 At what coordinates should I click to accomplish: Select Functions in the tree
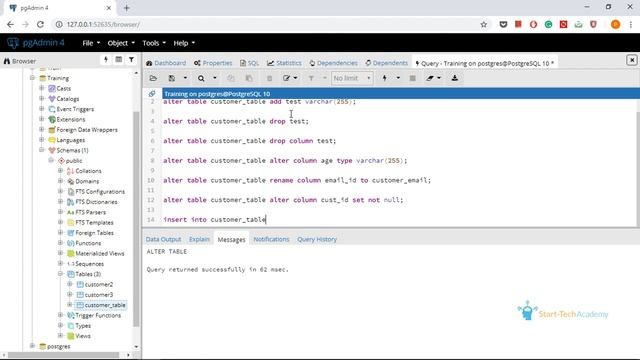(88, 243)
